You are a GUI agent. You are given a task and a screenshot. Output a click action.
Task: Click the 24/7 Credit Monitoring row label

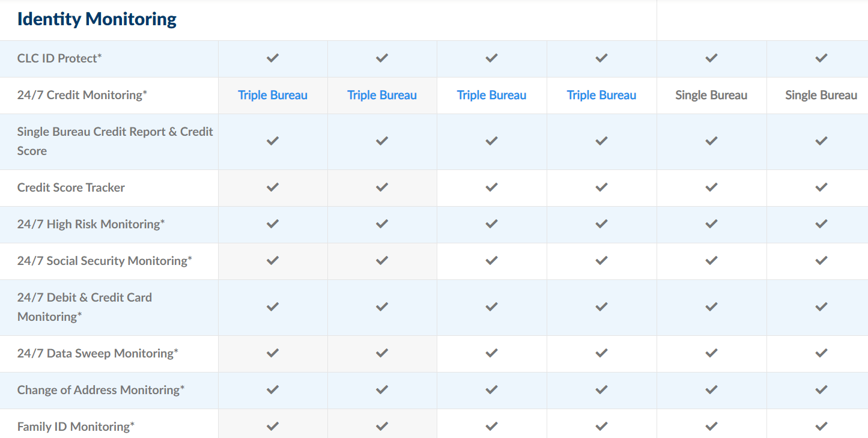coord(82,95)
